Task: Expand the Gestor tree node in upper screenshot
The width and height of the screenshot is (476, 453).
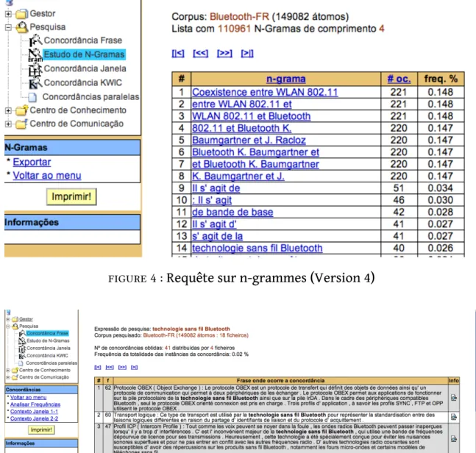Action: (8, 14)
